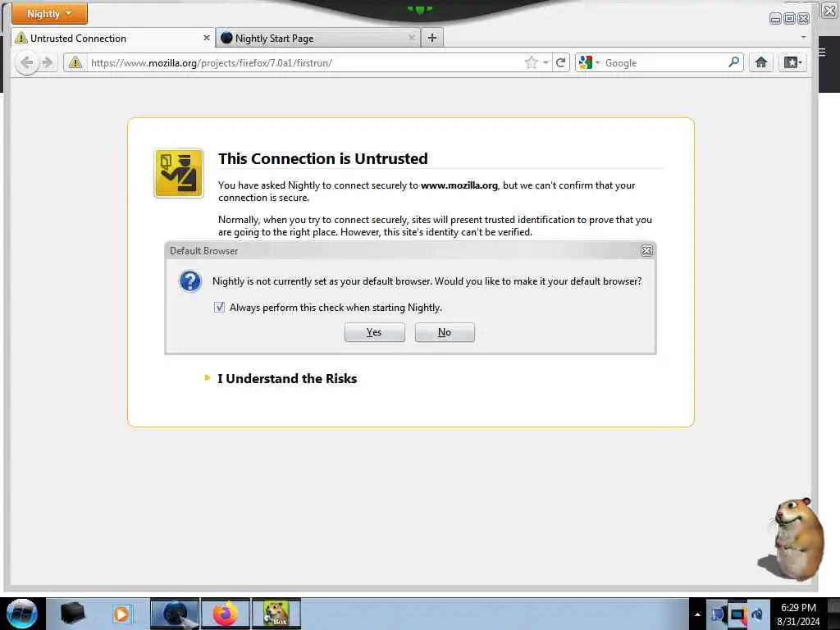Close the Nightly Start Page tab

tap(412, 38)
